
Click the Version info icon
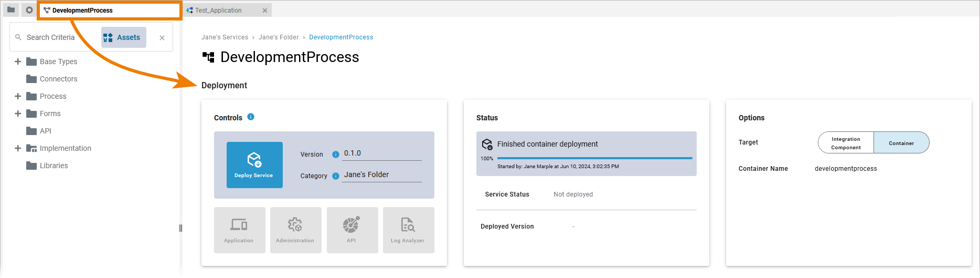336,155
